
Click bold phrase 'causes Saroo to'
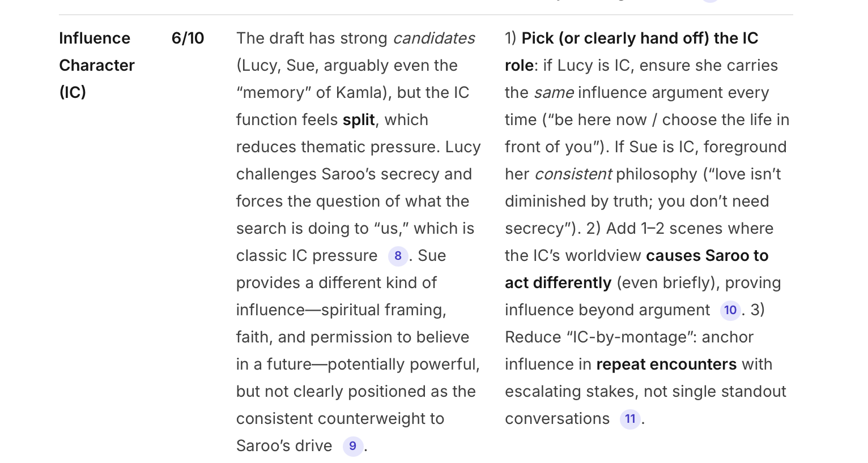[707, 256]
